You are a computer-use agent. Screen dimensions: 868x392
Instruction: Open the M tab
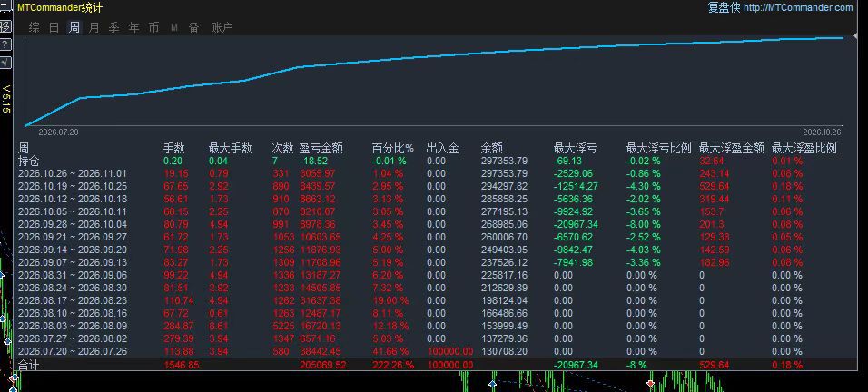point(173,27)
